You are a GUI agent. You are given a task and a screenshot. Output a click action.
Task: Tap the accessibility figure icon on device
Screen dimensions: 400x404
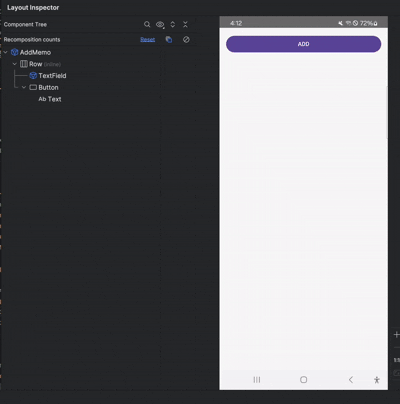coord(377,380)
